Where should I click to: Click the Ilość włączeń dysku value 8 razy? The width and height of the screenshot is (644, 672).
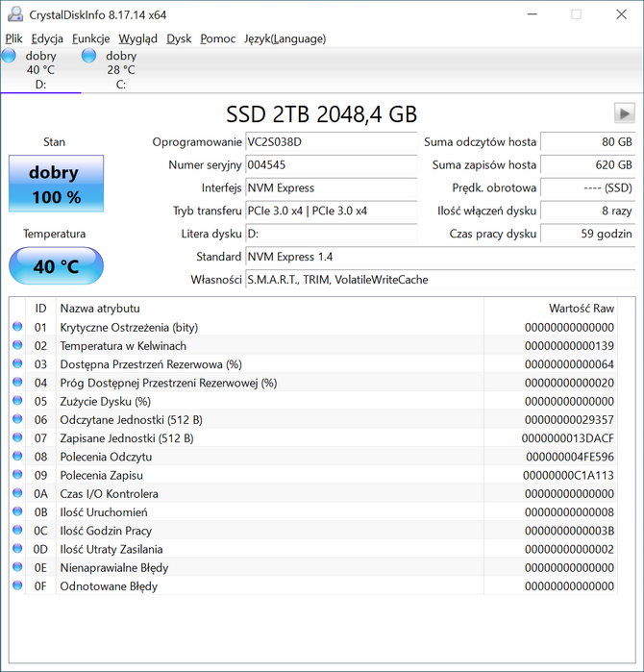(x=587, y=211)
